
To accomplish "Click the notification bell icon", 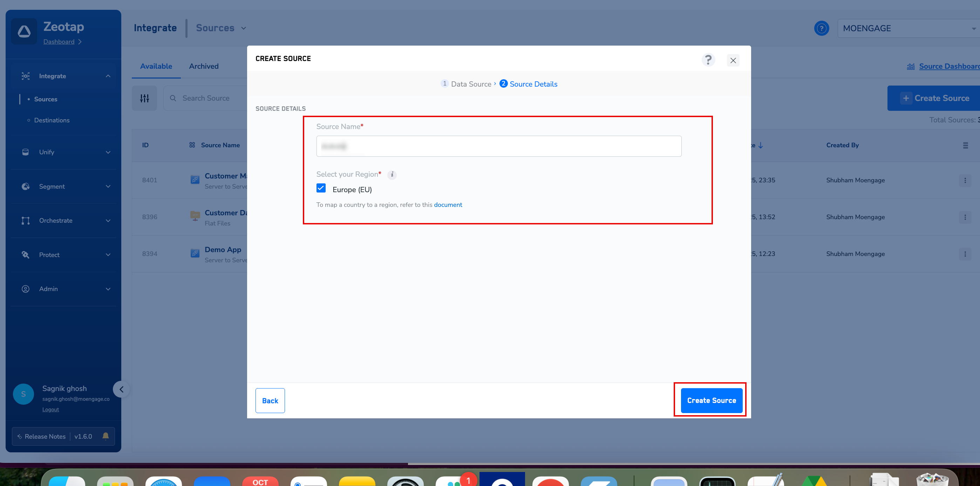I will pos(106,436).
